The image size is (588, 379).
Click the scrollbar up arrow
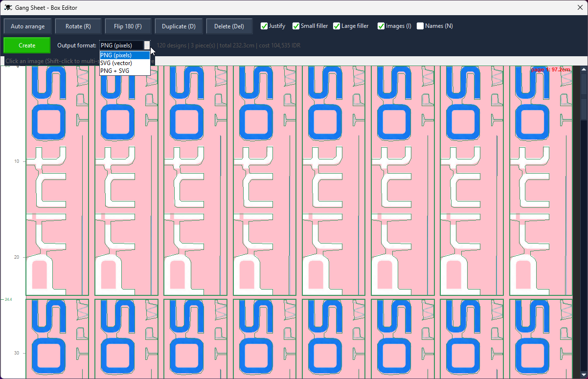(584, 69)
